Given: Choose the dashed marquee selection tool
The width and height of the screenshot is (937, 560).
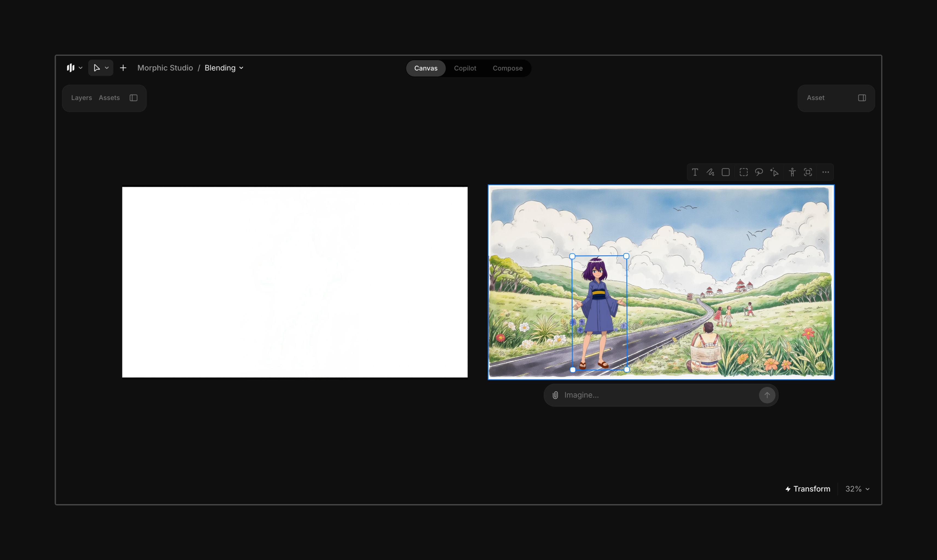Looking at the screenshot, I should coord(744,173).
